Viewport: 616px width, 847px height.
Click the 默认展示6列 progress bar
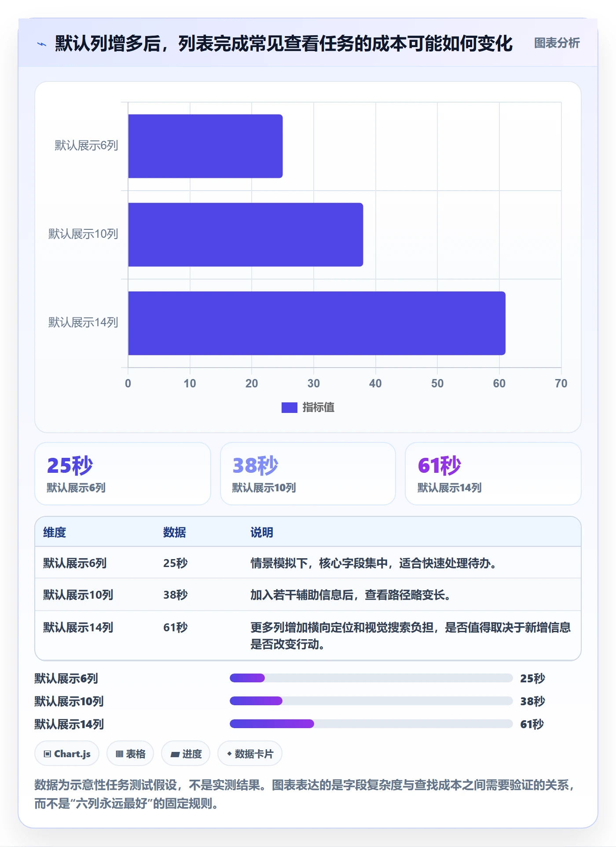(x=371, y=678)
